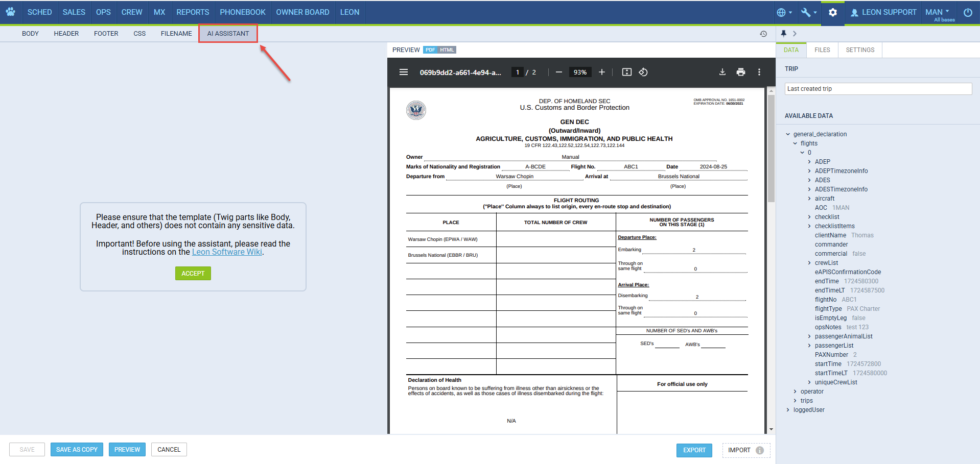This screenshot has height=464, width=980.
Task: Open the FILES tab in right panel
Action: [x=822, y=50]
